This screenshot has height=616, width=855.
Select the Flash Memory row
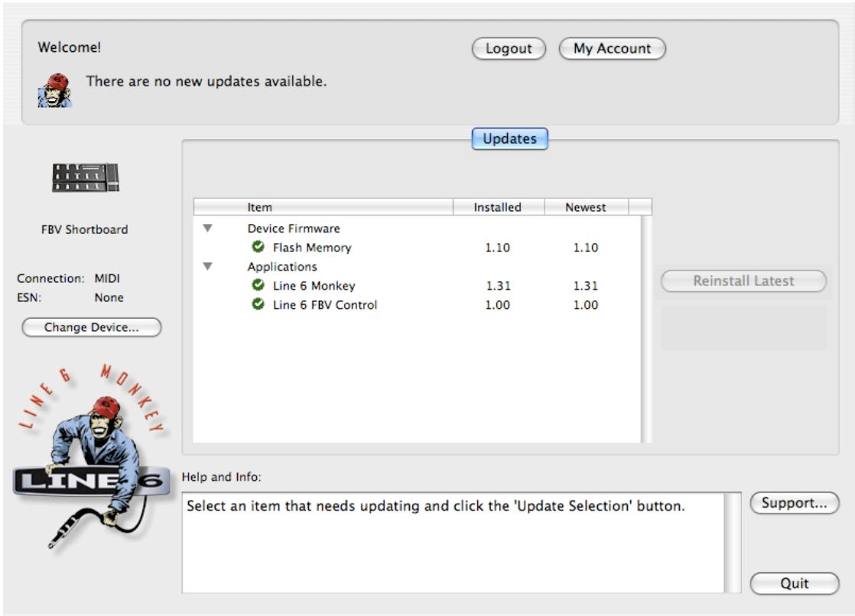point(417,248)
